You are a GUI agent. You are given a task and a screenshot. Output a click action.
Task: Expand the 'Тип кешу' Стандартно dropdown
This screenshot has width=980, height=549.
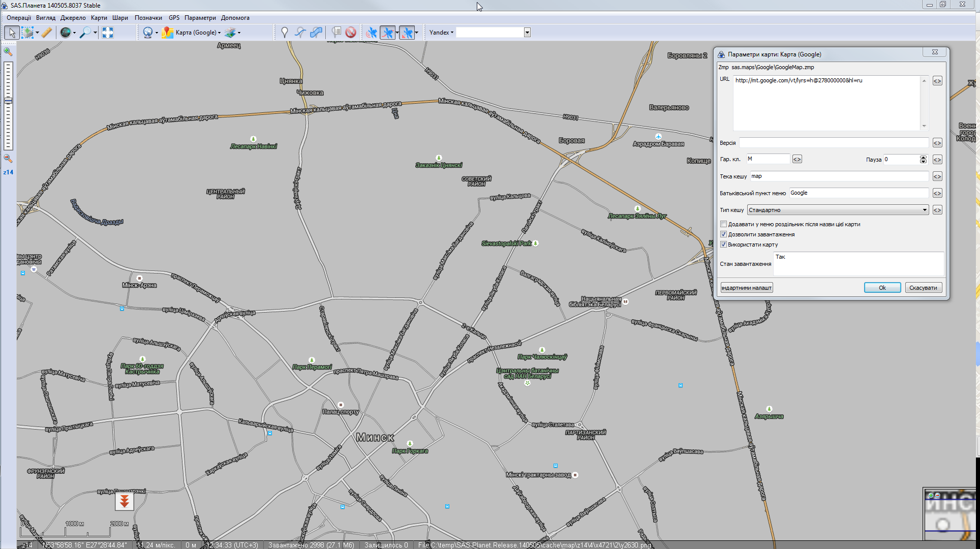point(924,210)
